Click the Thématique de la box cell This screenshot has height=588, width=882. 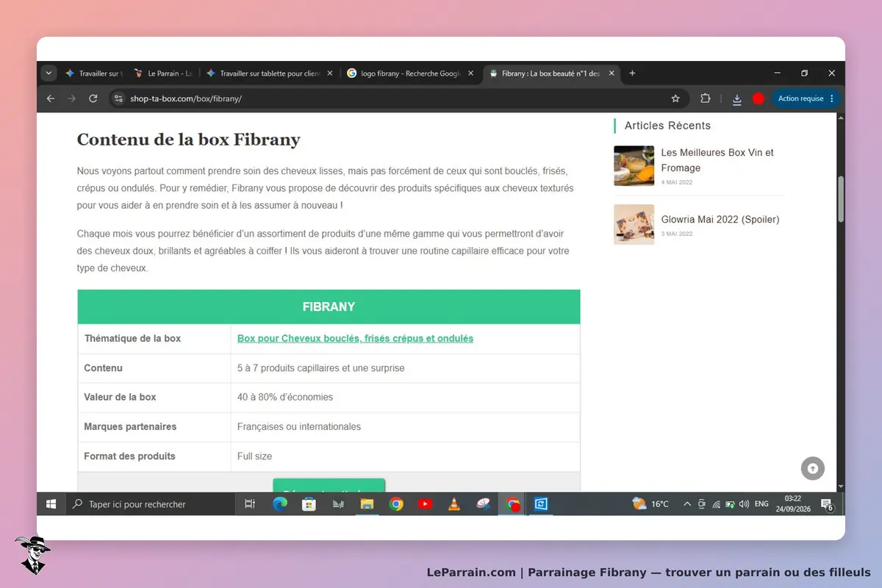154,339
